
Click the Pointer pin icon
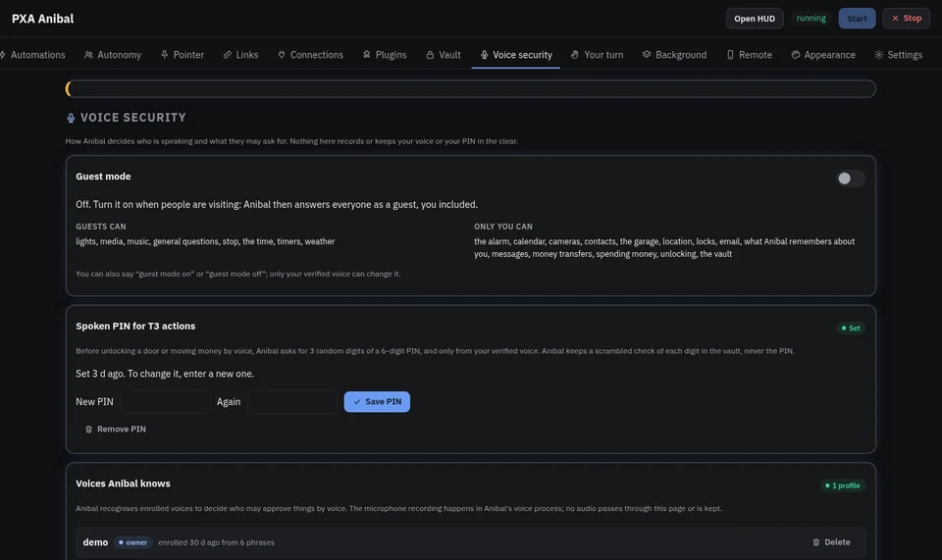point(164,55)
